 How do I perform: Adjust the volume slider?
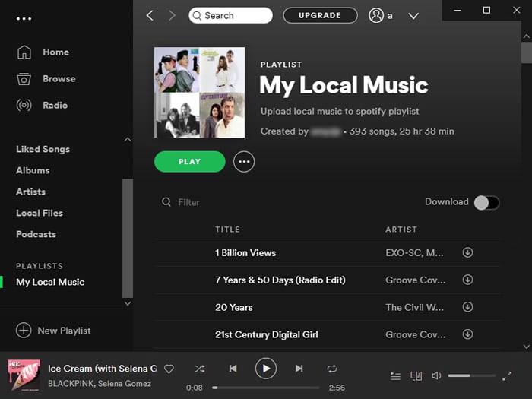[472, 375]
